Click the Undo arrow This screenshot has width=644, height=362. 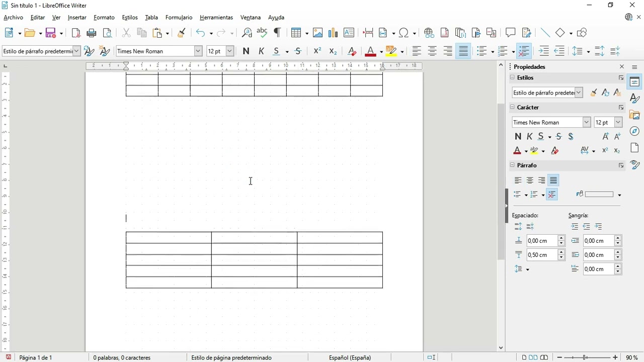[200, 33]
